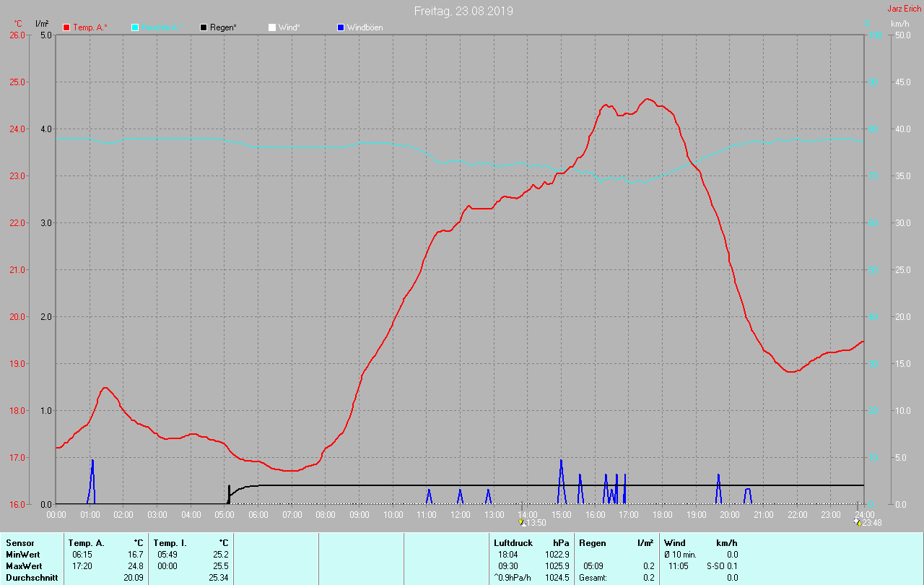Click the cyan Feuchte A. legend swatch
Screen dimensions: 924x585
coord(135,27)
